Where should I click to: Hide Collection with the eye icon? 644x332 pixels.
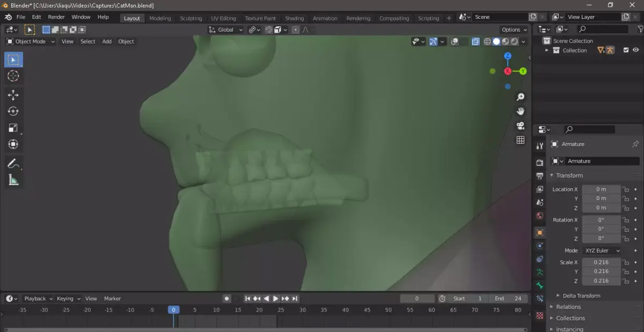(636, 50)
